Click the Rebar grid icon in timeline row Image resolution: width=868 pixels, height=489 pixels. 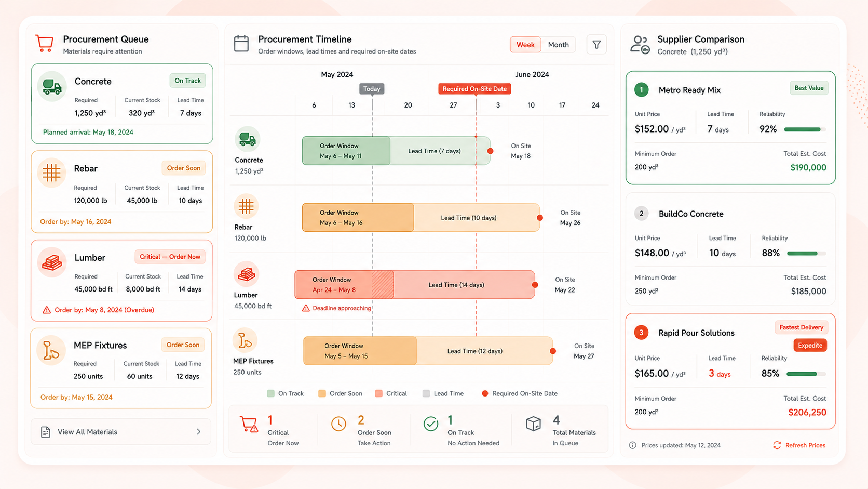[x=246, y=206]
